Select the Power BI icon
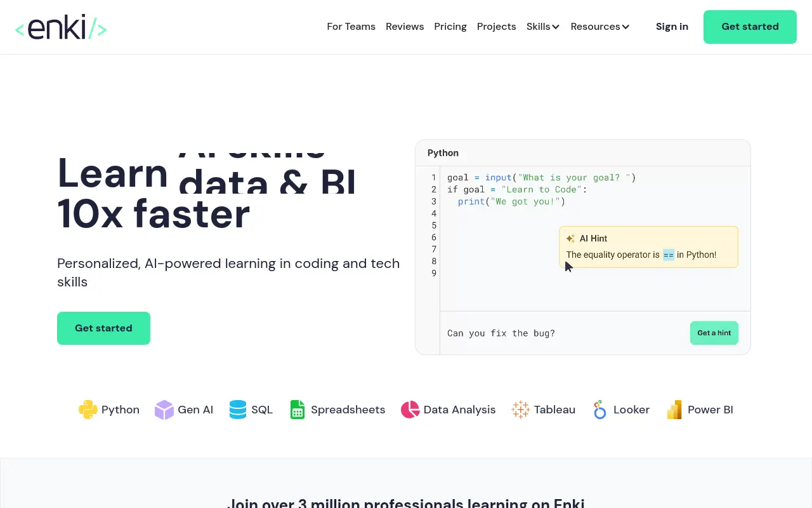Image resolution: width=812 pixels, height=508 pixels. [x=674, y=410]
